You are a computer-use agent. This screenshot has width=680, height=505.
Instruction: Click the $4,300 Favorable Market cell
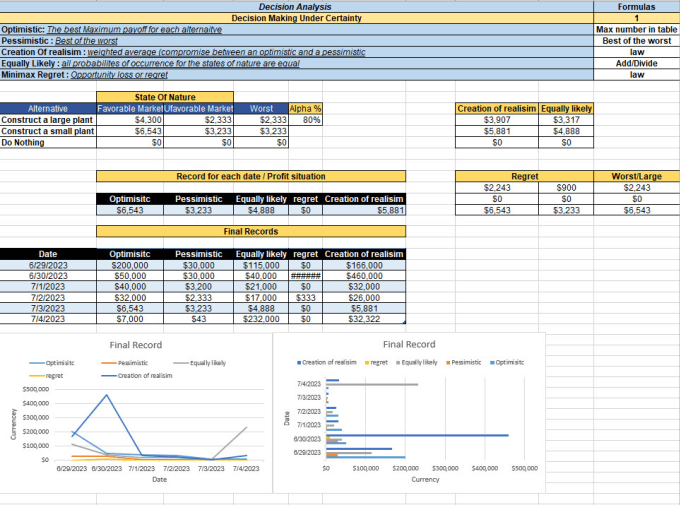pyautogui.click(x=130, y=119)
